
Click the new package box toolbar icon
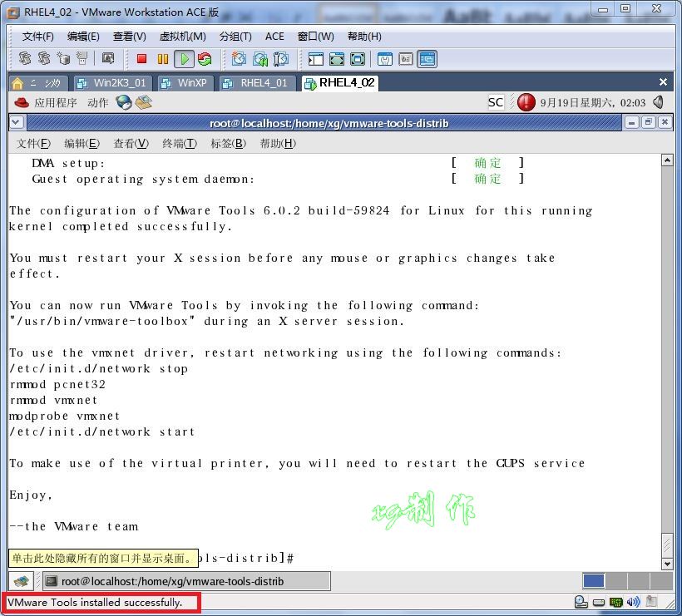tap(63, 58)
